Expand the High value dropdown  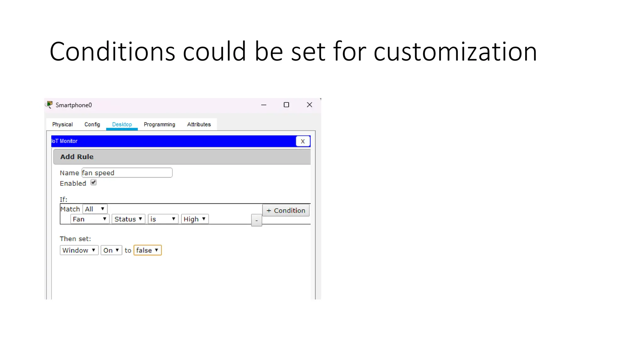click(195, 219)
